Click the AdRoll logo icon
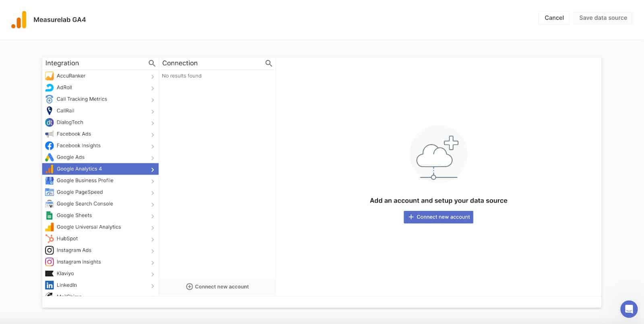 (50, 88)
